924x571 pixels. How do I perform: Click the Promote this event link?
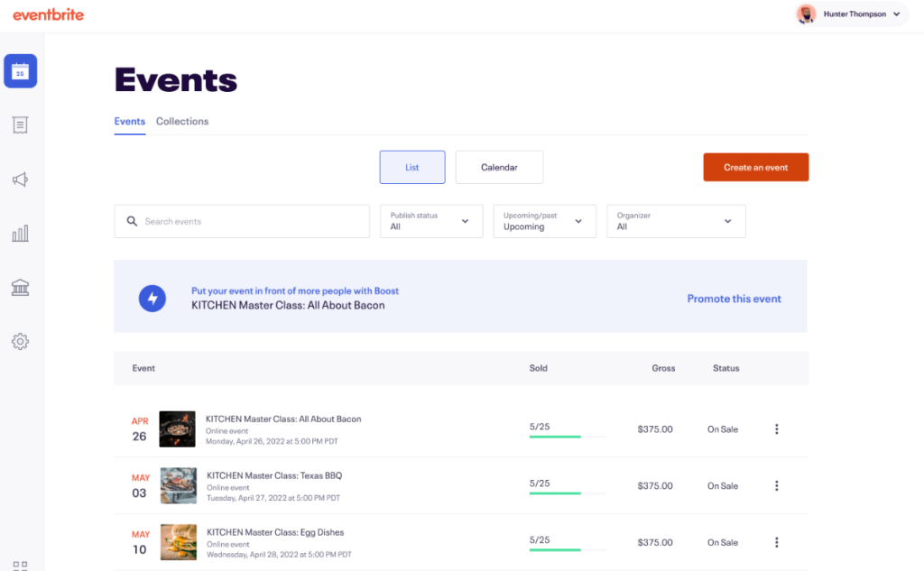tap(734, 299)
